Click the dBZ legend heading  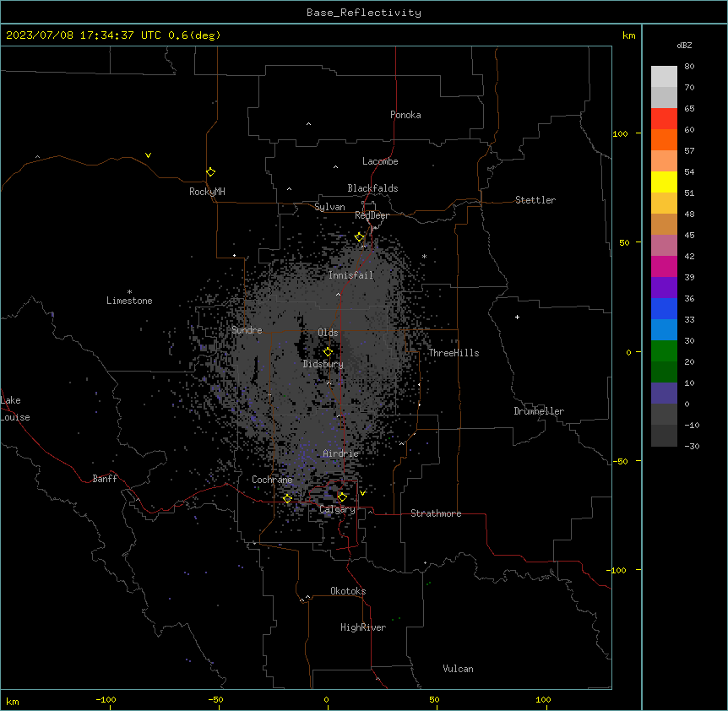[684, 45]
